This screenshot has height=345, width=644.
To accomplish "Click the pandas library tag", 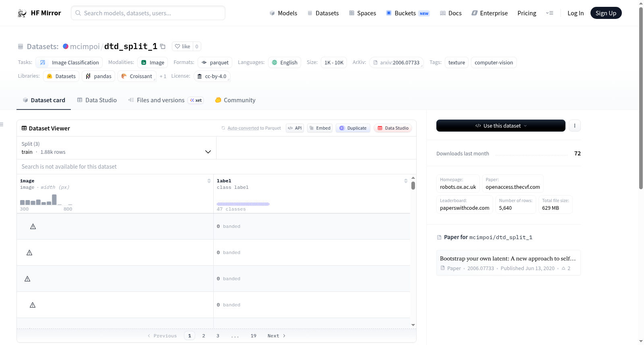I will (x=99, y=76).
